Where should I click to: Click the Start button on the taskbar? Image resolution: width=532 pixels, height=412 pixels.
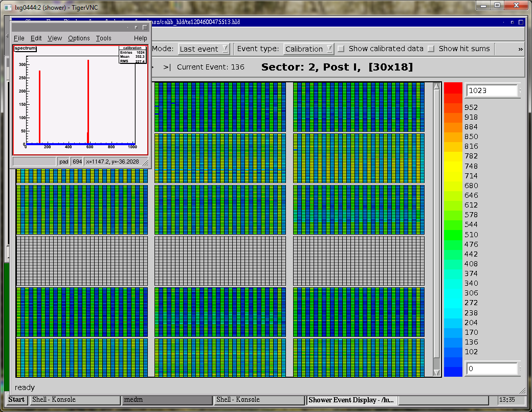(16, 399)
